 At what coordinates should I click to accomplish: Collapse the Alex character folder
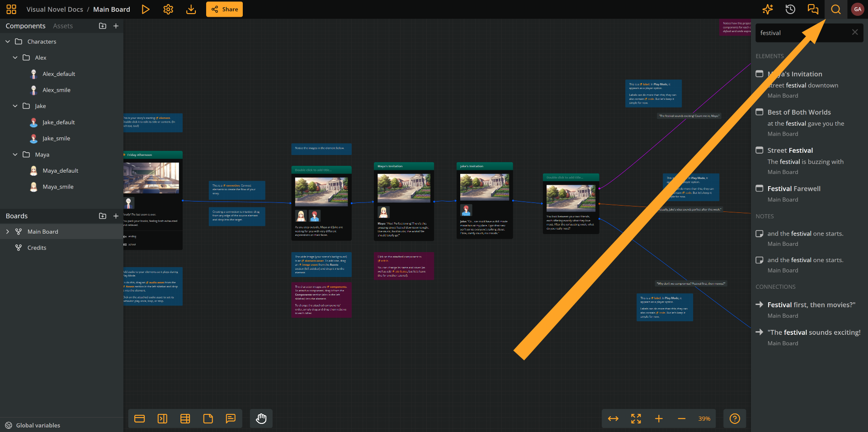click(x=14, y=57)
